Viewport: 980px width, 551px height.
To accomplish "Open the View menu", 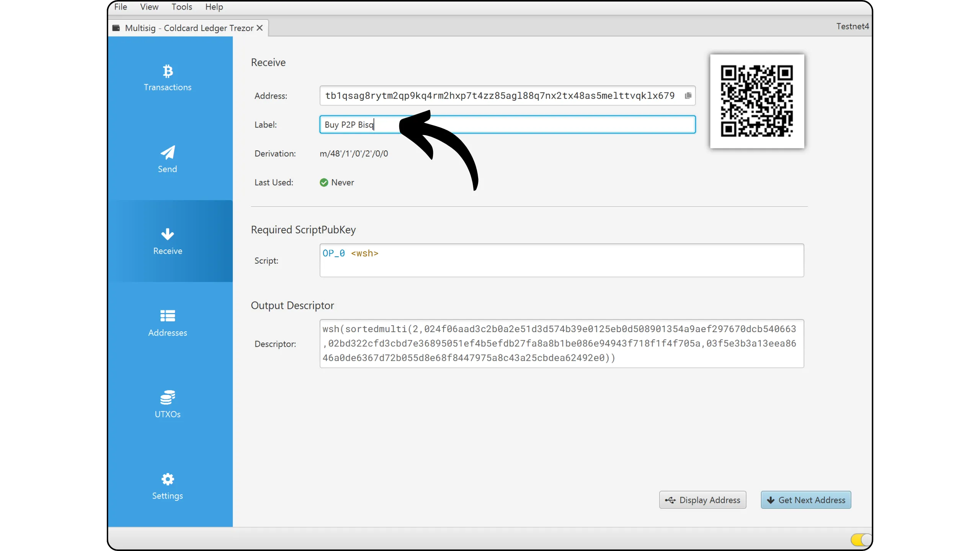I will point(149,7).
